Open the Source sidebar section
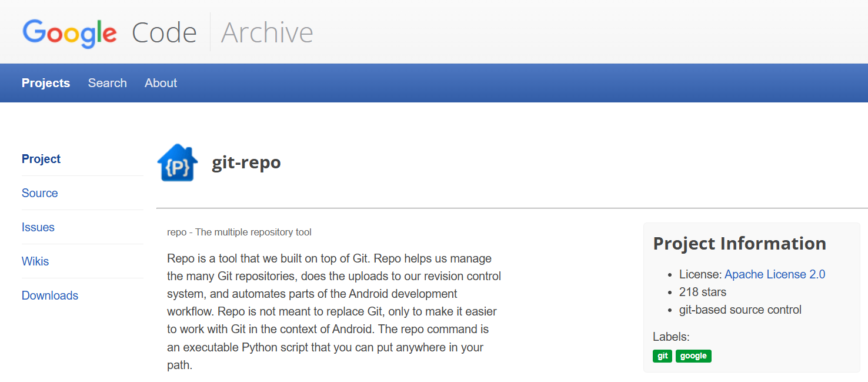Screen dimensions: 868x382 point(40,193)
